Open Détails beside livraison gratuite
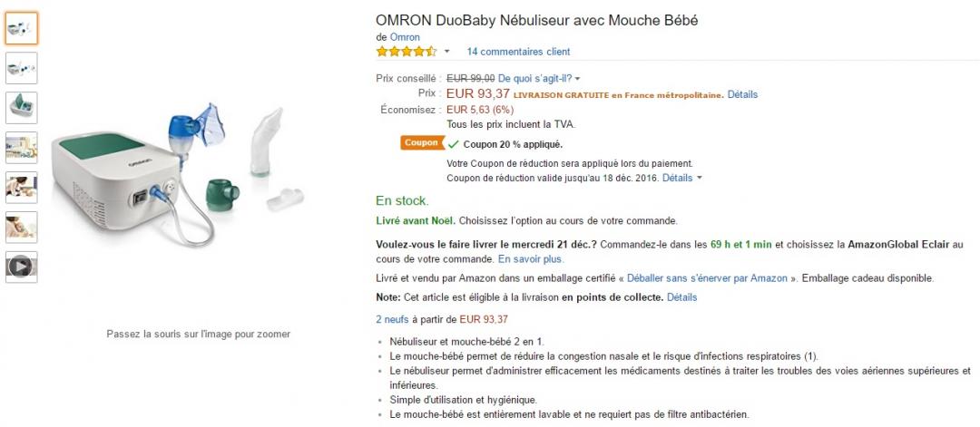The width and height of the screenshot is (980, 427). coord(742,94)
